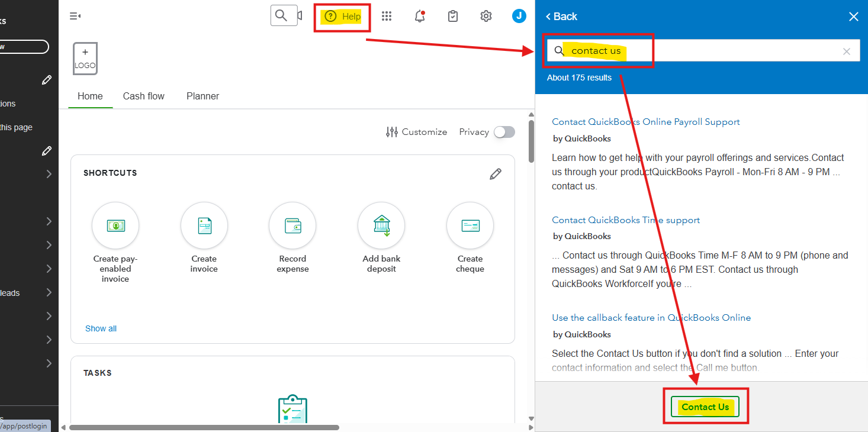
Task: Click the pencil icon to edit shortcuts
Action: 496,173
